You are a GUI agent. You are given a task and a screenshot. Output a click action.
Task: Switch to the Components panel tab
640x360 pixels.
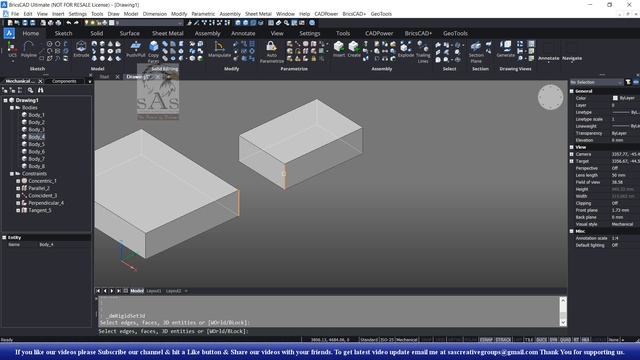pyautogui.click(x=64, y=81)
